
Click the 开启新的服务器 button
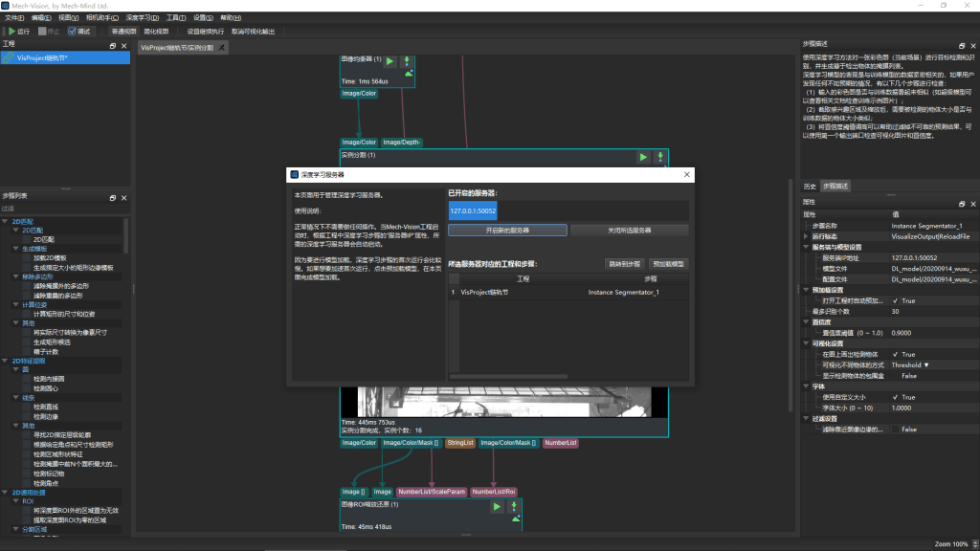click(507, 231)
